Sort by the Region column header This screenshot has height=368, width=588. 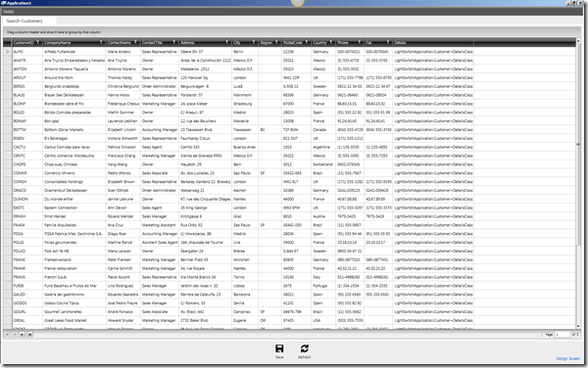click(x=266, y=43)
